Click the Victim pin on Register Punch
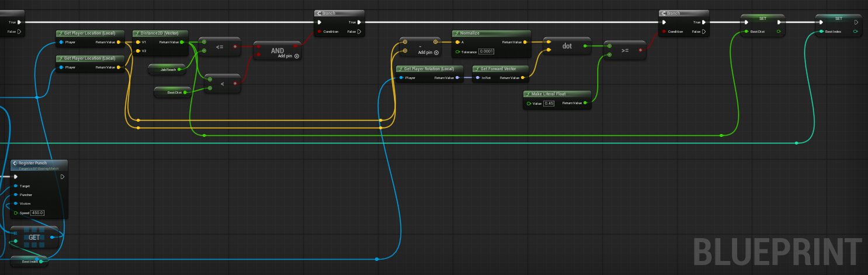The width and height of the screenshot is (868, 275). pos(15,204)
